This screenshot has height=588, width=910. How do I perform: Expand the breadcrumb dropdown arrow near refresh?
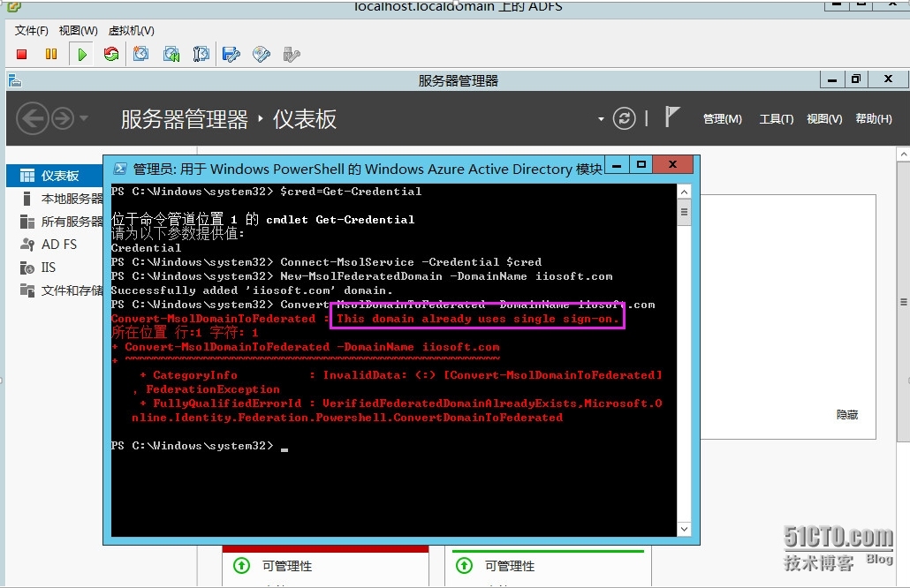coord(601,119)
